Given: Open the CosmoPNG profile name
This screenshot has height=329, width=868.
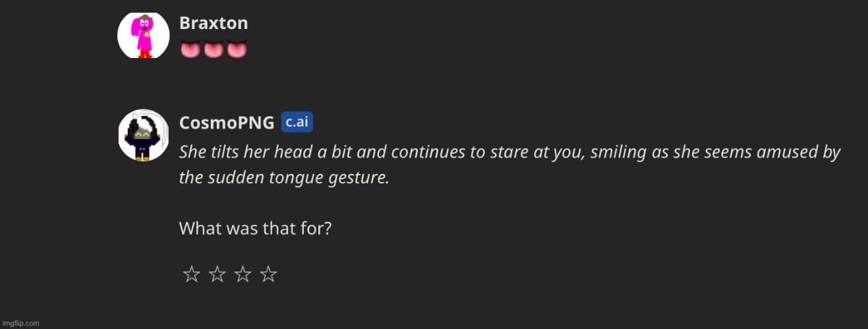Looking at the screenshot, I should (227, 123).
